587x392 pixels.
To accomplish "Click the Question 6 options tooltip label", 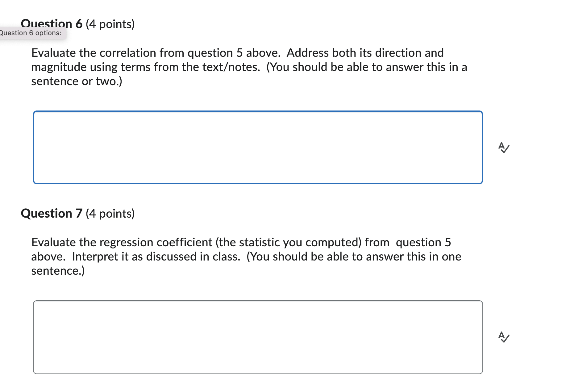I will coord(31,33).
